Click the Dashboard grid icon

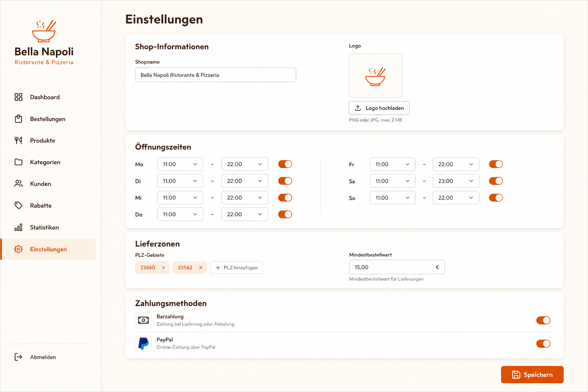tap(18, 97)
